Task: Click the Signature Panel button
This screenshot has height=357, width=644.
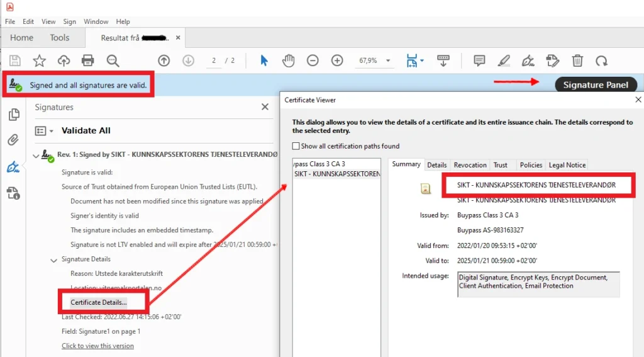Action: point(596,85)
